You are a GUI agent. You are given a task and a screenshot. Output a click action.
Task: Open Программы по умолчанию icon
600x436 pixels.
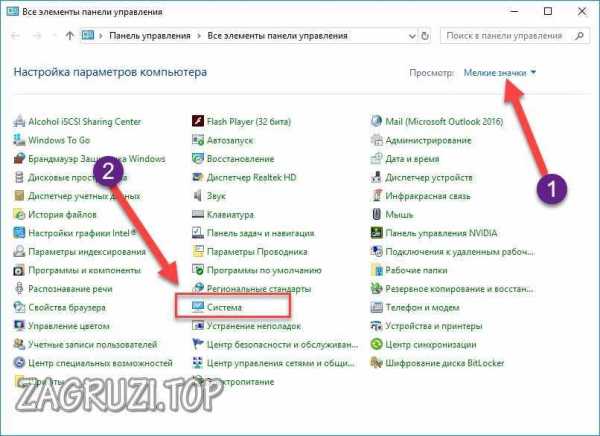[198, 270]
